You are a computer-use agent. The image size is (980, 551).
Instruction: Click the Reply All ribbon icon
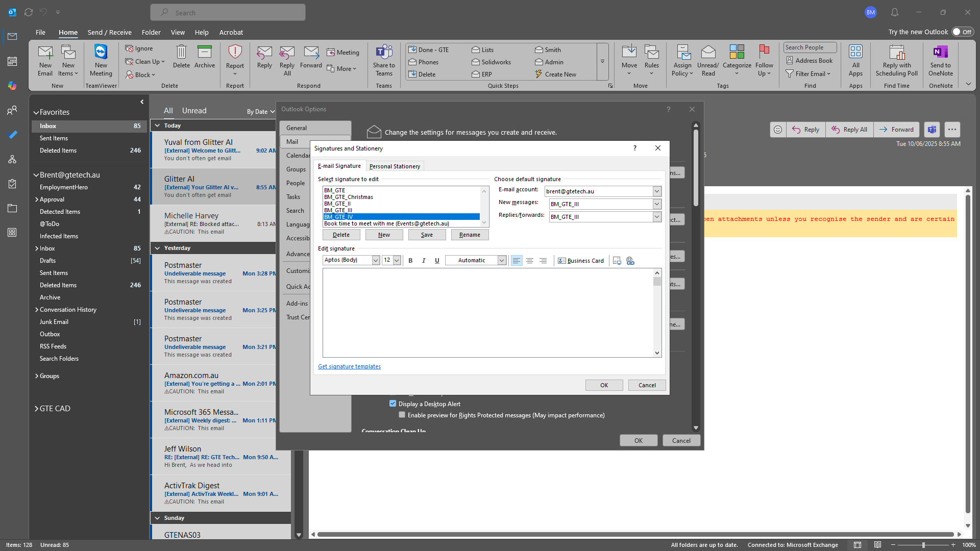[x=287, y=60]
